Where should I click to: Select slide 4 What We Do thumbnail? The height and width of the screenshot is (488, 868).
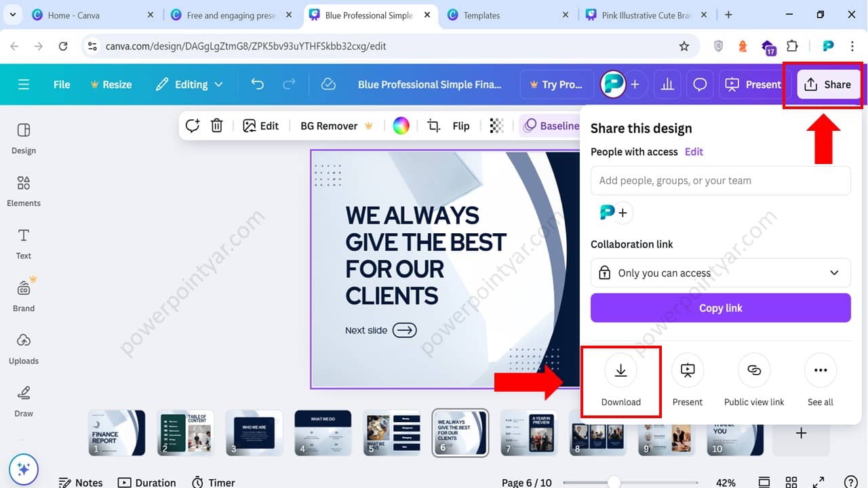(323, 432)
